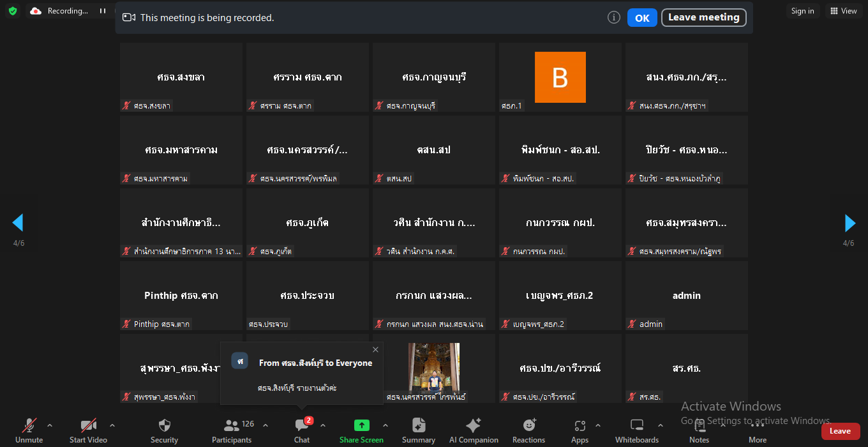The height and width of the screenshot is (447, 868).
Task: Open the meeting Summary tool
Action: (x=419, y=431)
